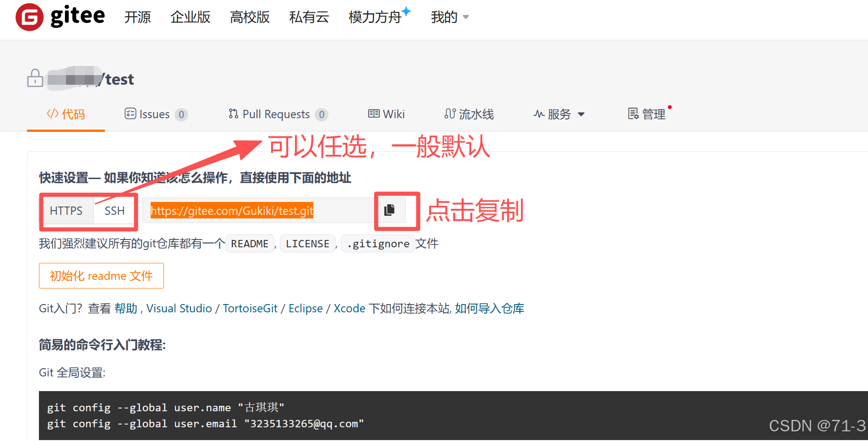Screen dimensions: 868x441
Task: Open the 高校版 navigation item
Action: [250, 17]
